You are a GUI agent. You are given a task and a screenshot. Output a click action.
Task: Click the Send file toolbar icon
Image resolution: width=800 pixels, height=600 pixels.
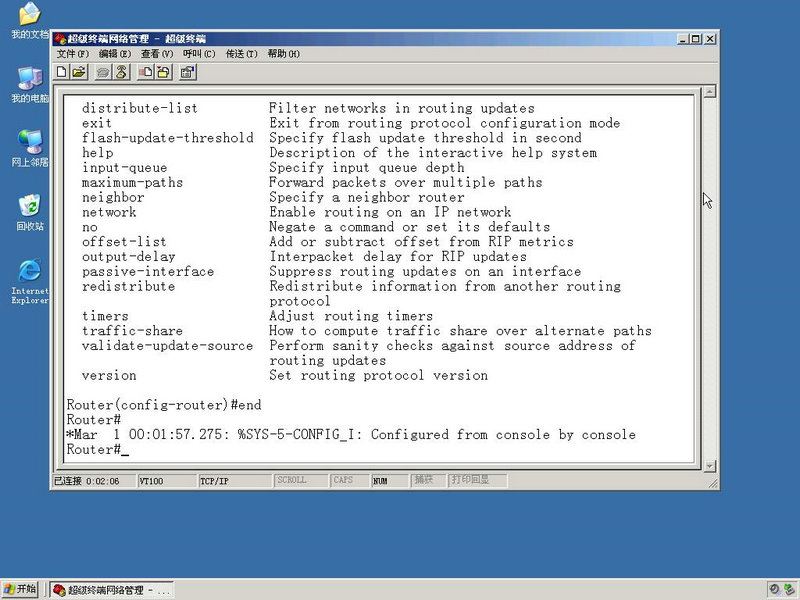[x=146, y=72]
